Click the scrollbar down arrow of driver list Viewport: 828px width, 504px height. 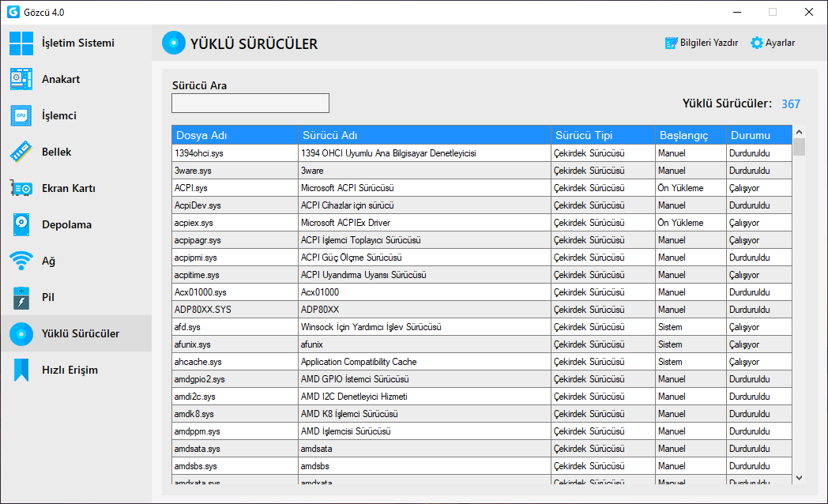coord(799,478)
